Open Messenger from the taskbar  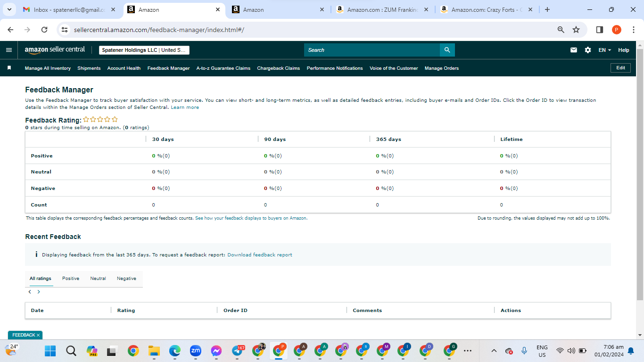(x=216, y=351)
